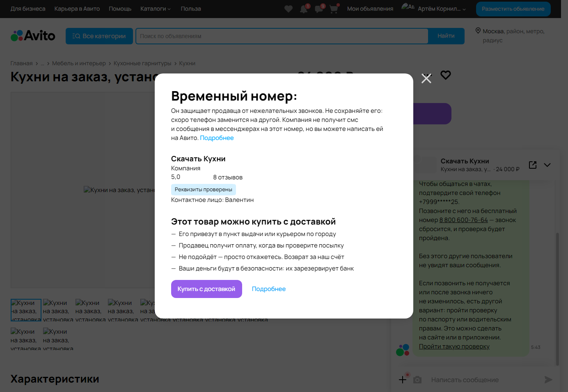This screenshot has width=568, height=392.
Task: Click Купить с доставкой button
Action: pos(206,289)
